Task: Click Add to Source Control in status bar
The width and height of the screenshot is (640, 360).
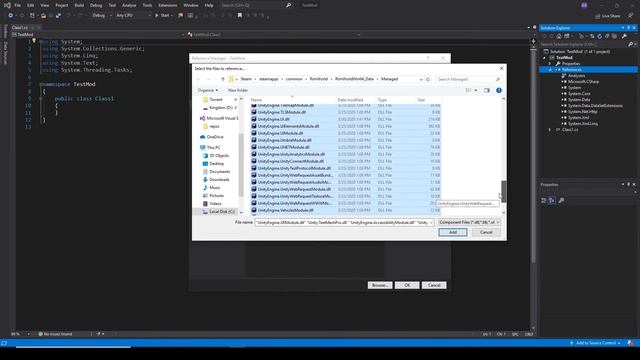Action: [x=596, y=343]
